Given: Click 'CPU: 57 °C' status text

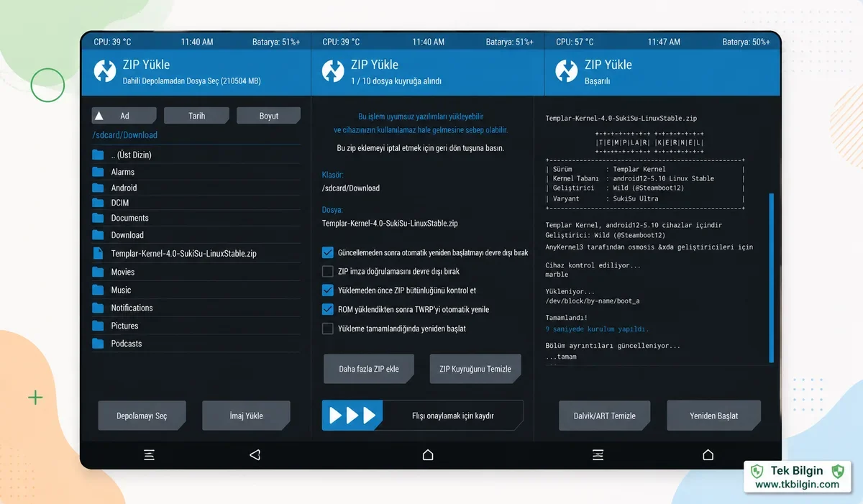Looking at the screenshot, I should click(575, 42).
